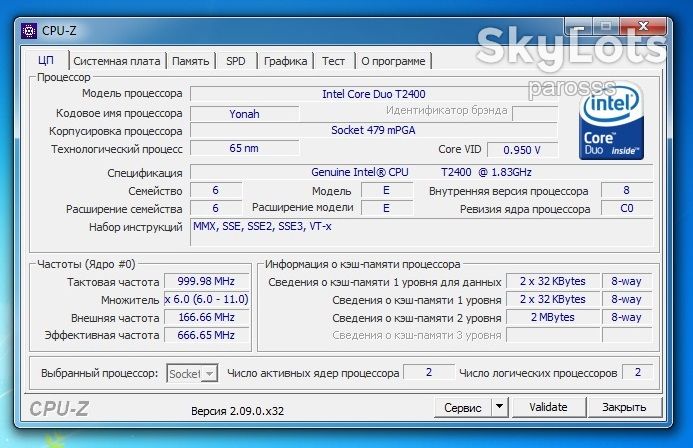Close the CPU-Z window
693x448 pixels.
[644, 27]
